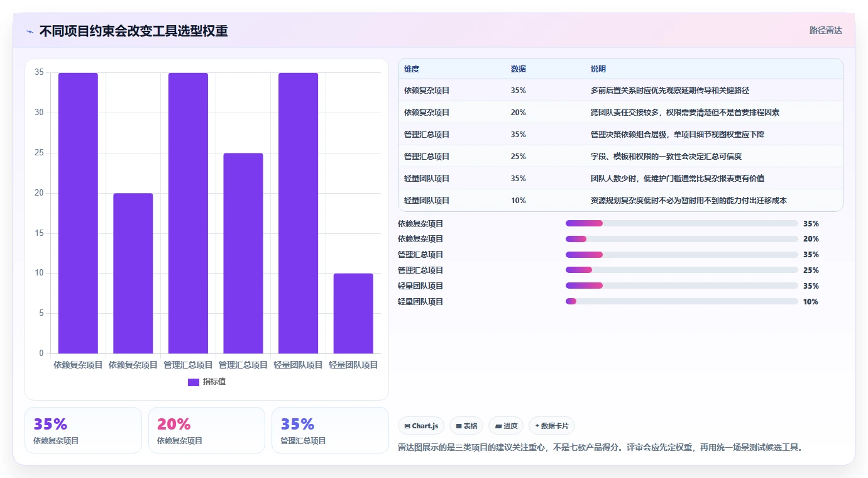868x478 pixels.
Task: Click the 轻量团队项目 progress bar showing 10%
Action: tap(682, 302)
